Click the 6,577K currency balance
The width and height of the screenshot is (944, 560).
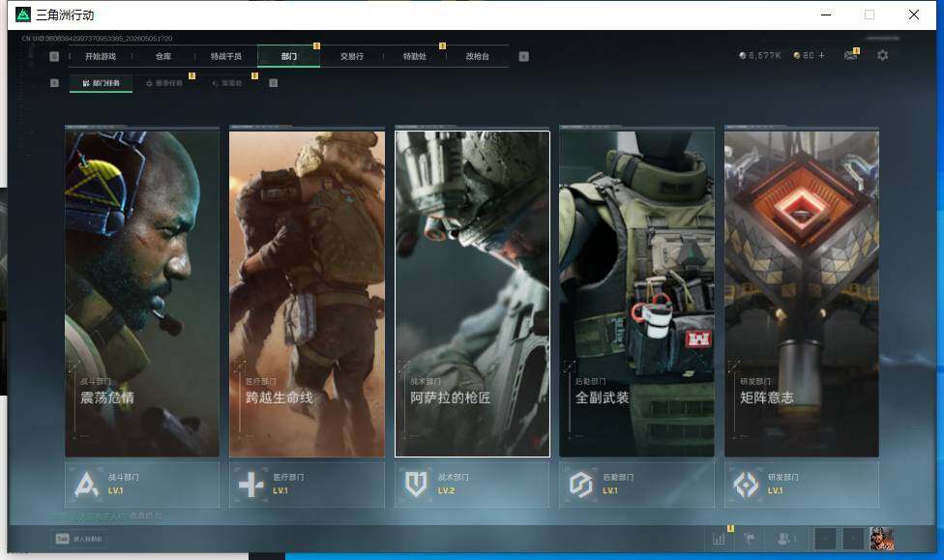(760, 55)
